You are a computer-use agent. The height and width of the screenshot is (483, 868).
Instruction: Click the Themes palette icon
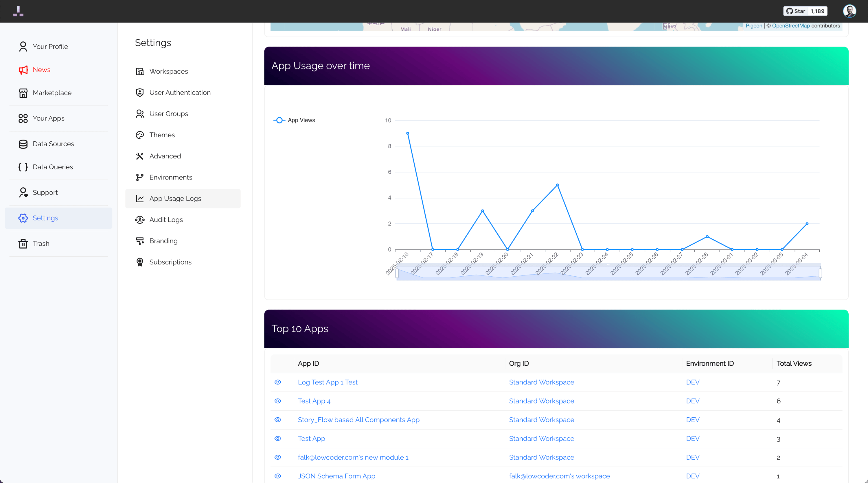tap(139, 135)
